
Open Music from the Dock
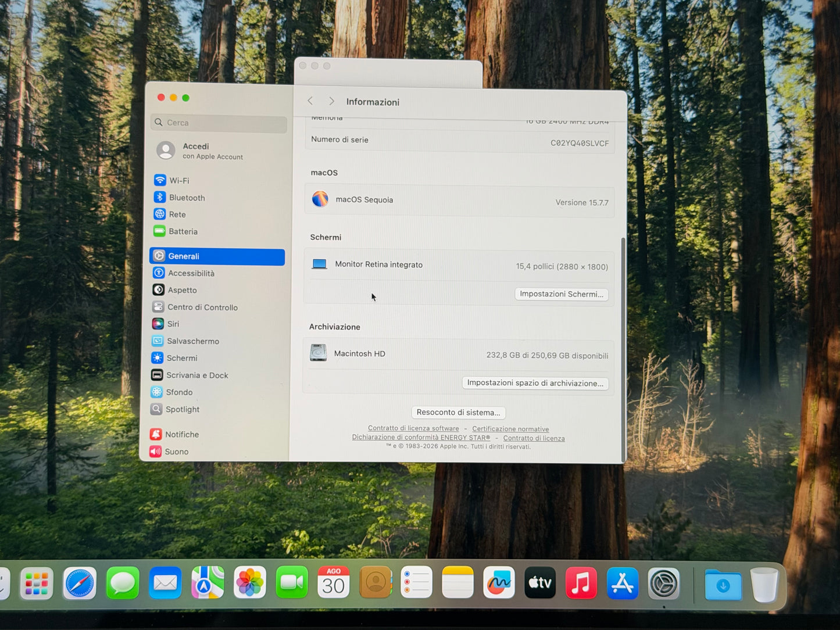[x=581, y=583]
